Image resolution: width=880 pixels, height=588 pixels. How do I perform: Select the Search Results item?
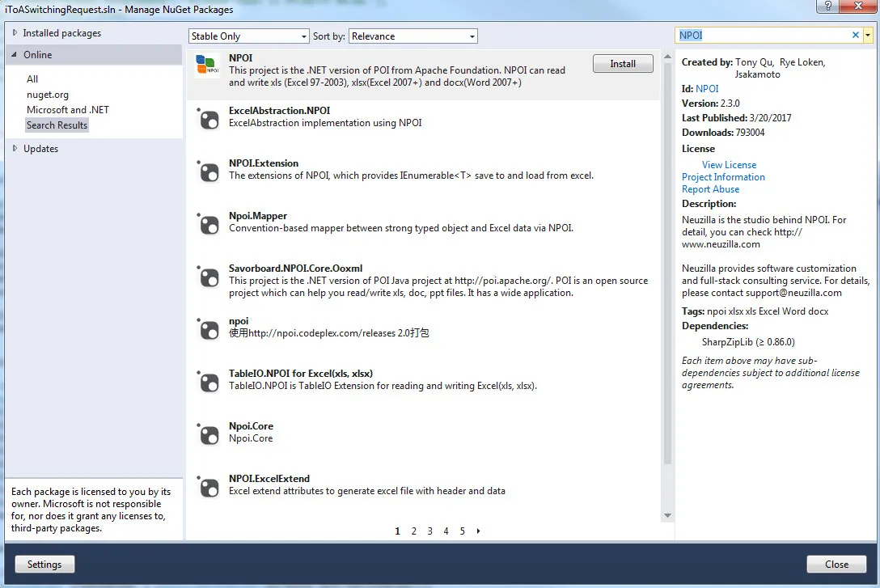coord(57,125)
